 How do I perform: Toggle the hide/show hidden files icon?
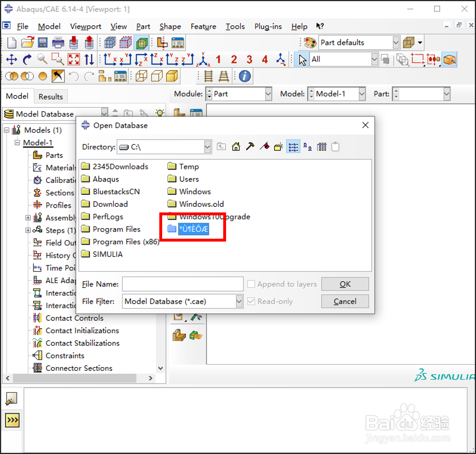point(335,147)
